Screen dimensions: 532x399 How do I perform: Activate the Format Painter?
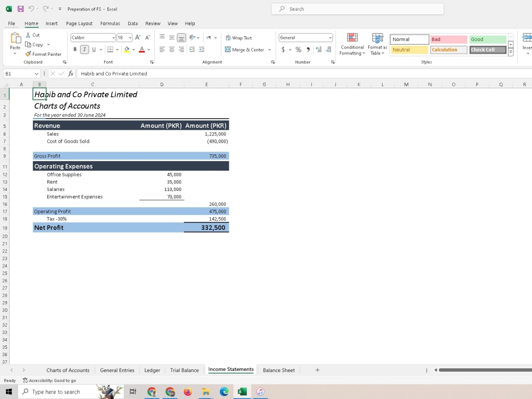point(44,54)
